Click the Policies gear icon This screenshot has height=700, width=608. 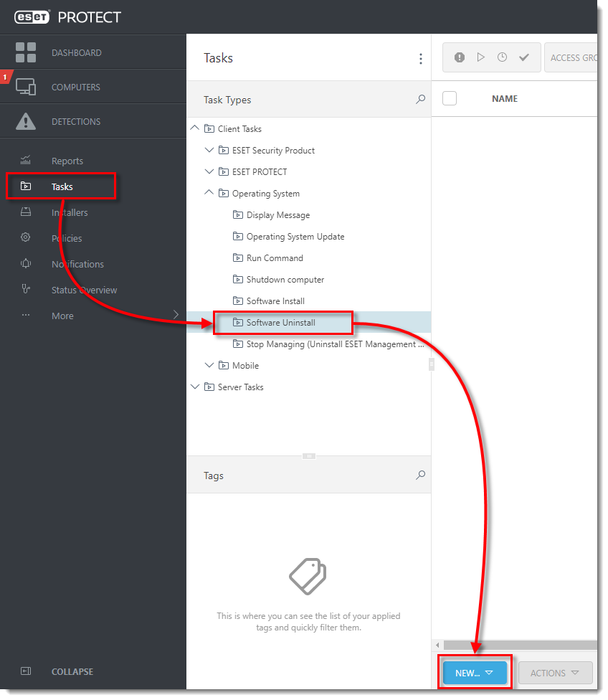point(25,237)
